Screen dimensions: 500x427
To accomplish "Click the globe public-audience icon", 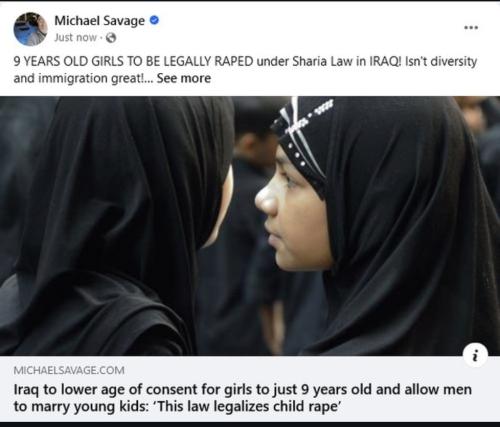I will (x=111, y=38).
